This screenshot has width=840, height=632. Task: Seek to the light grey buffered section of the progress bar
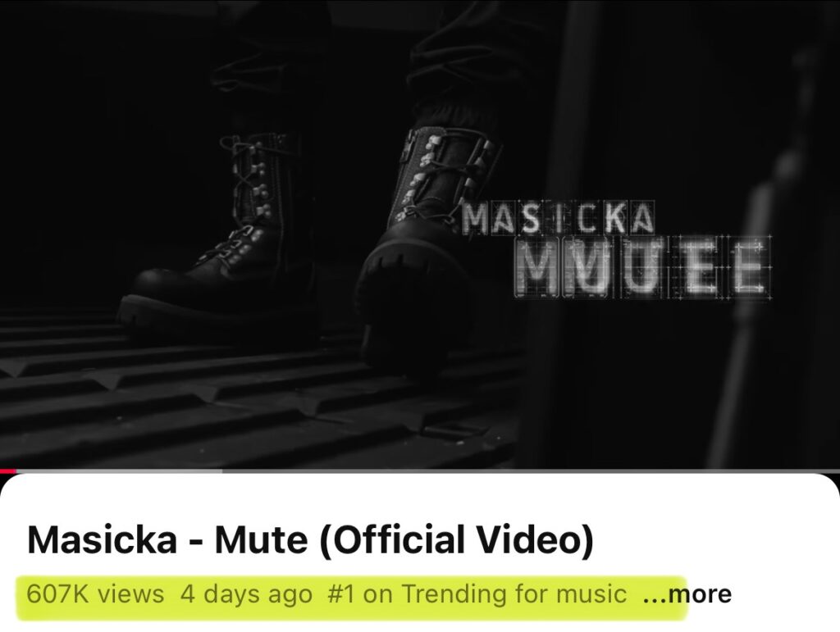click(x=119, y=471)
